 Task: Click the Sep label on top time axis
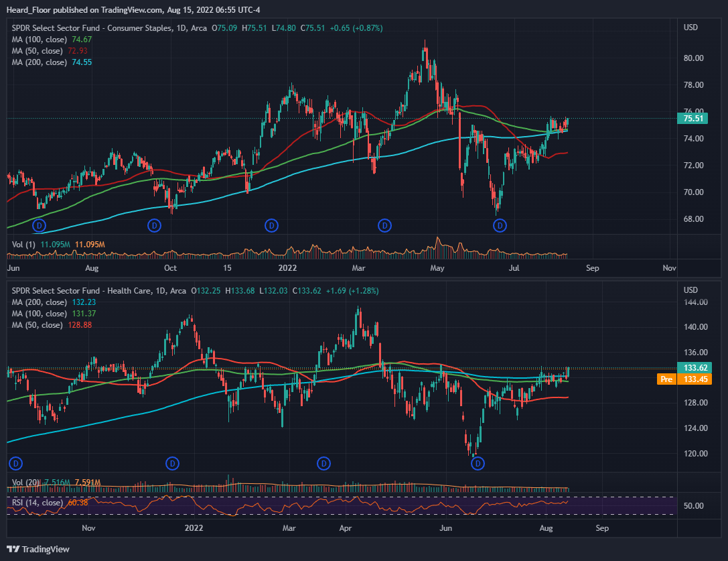593,267
